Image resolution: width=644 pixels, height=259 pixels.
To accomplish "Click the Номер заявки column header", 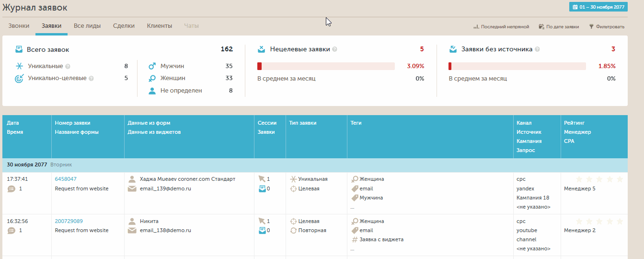I will click(88, 137).
